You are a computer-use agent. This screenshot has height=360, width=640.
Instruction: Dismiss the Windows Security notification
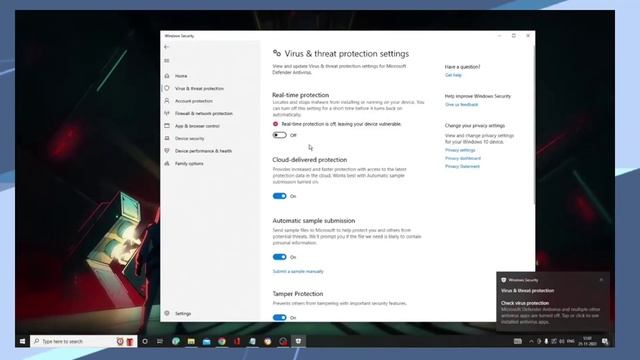[601, 280]
